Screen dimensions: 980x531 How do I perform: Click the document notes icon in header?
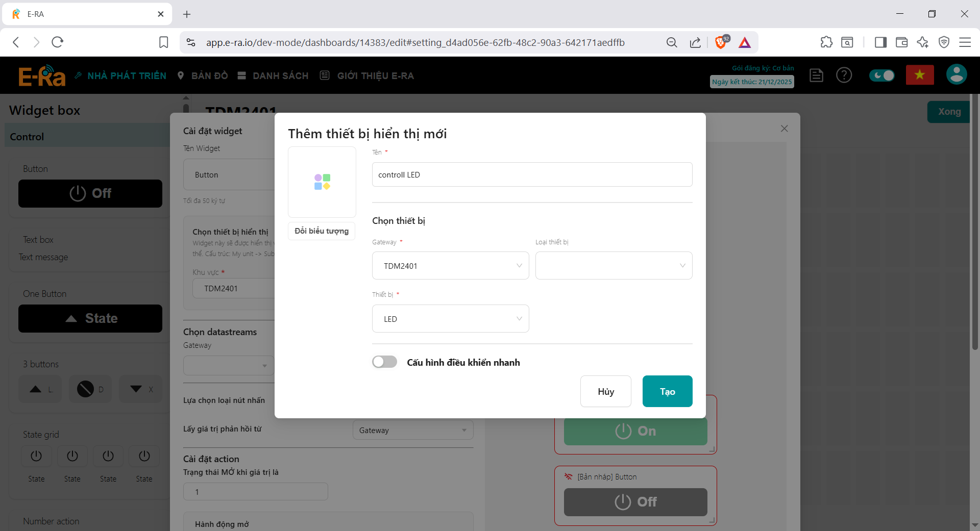(816, 75)
